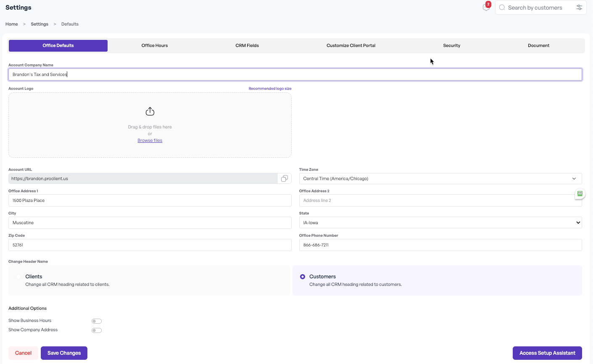593x364 pixels.
Task: Toggle Show Business Hours switch
Action: click(x=97, y=321)
